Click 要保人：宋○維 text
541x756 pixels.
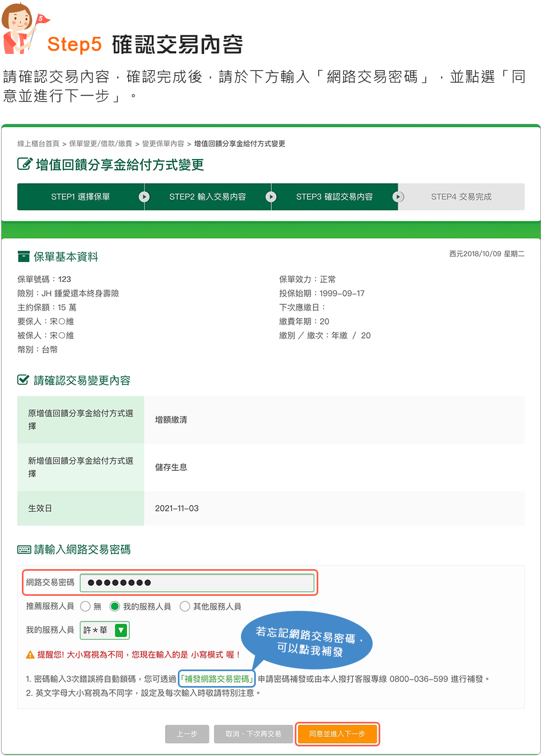46,321
